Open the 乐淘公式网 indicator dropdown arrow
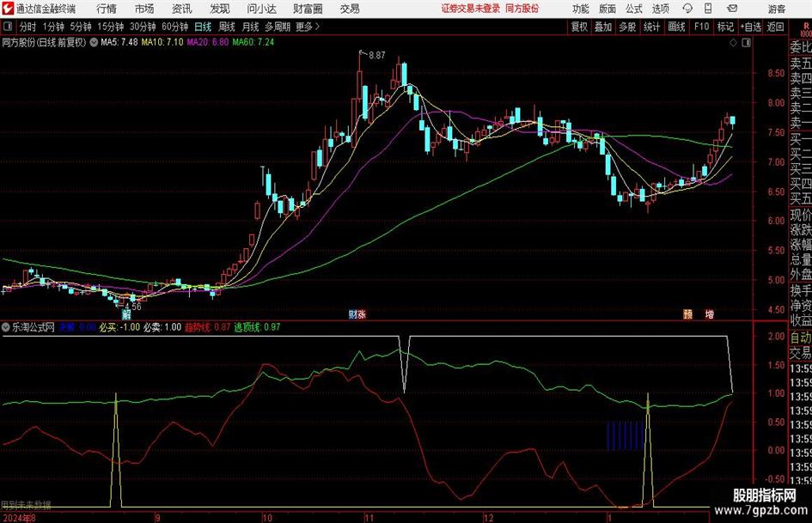 coord(6,327)
